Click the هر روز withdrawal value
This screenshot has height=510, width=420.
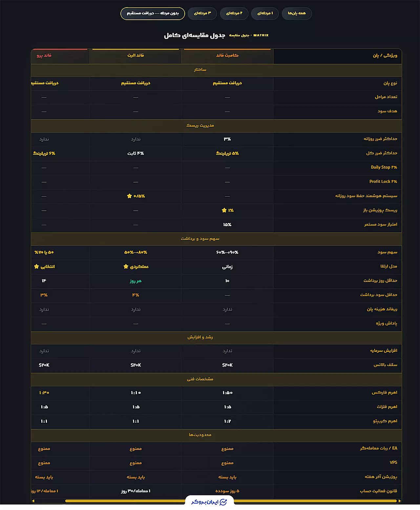[x=136, y=281]
